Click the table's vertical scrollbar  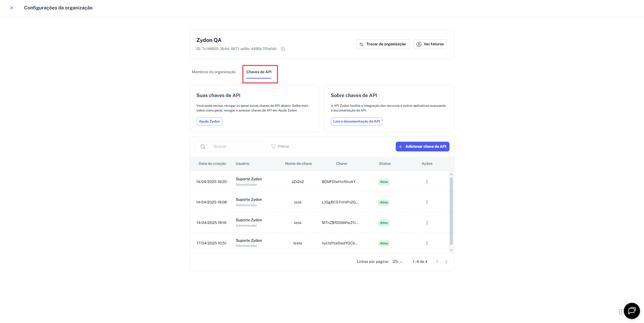[x=451, y=211]
